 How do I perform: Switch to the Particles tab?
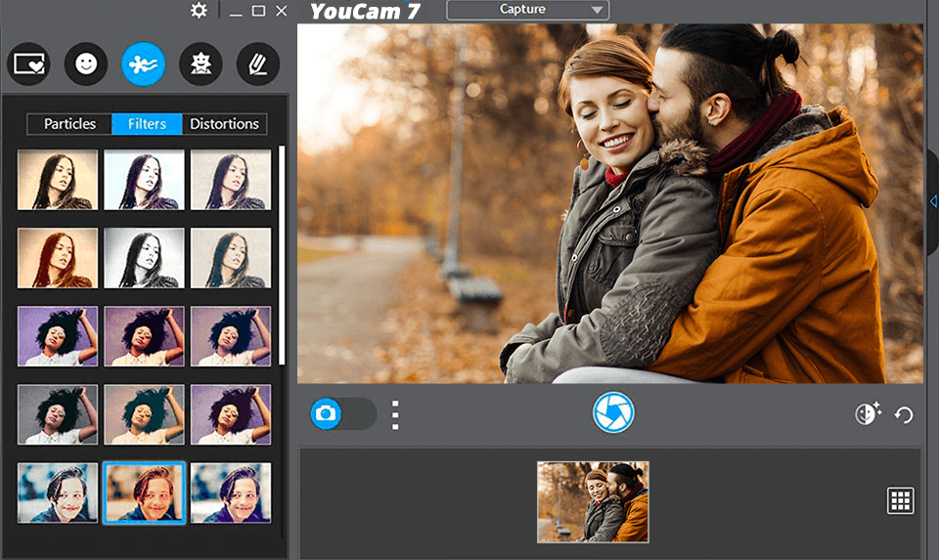click(69, 124)
